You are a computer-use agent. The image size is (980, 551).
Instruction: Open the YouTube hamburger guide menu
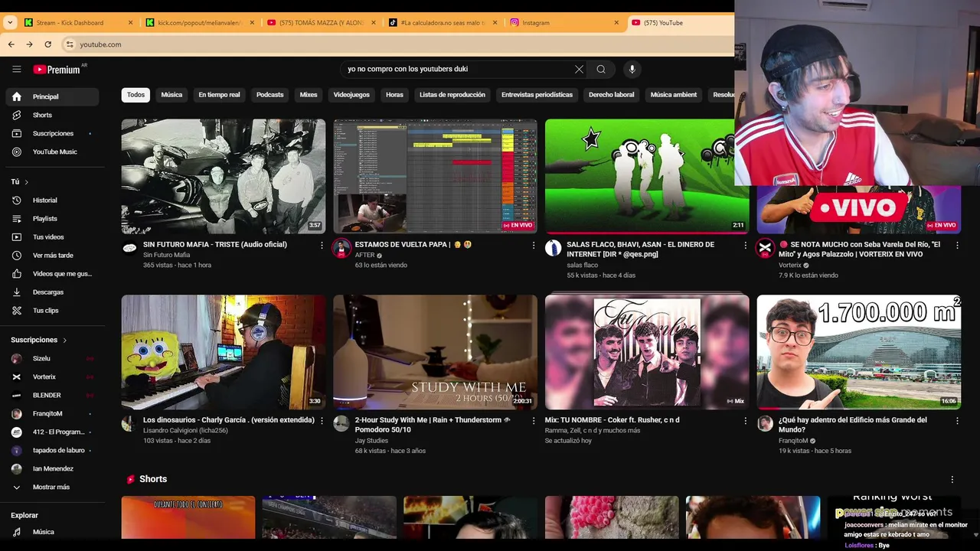point(17,69)
